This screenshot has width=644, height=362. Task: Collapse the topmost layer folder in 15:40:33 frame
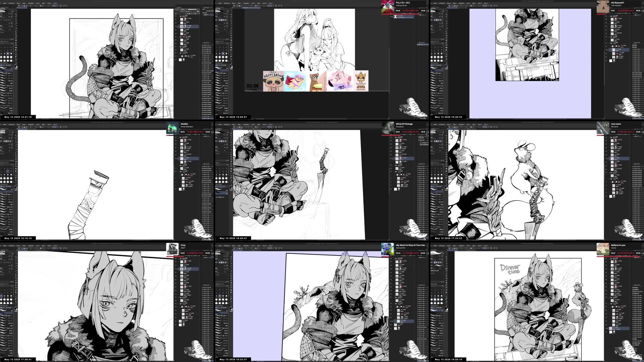click(609, 16)
